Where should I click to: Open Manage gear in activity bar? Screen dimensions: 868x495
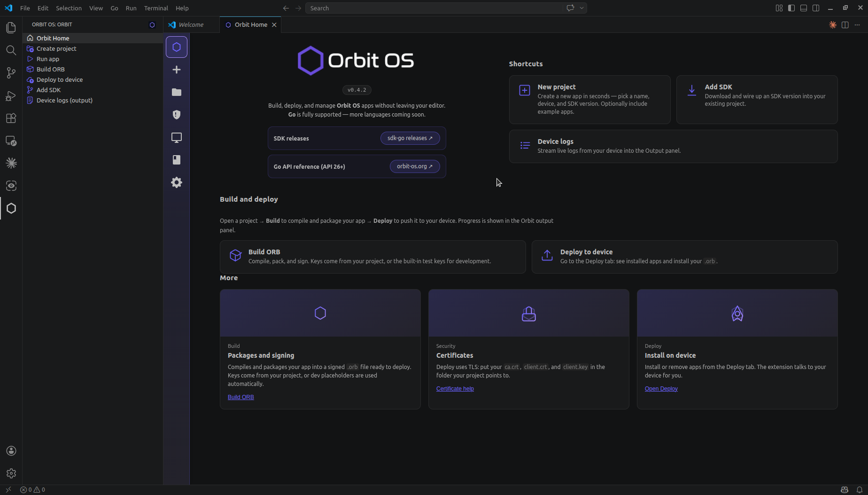(x=11, y=473)
